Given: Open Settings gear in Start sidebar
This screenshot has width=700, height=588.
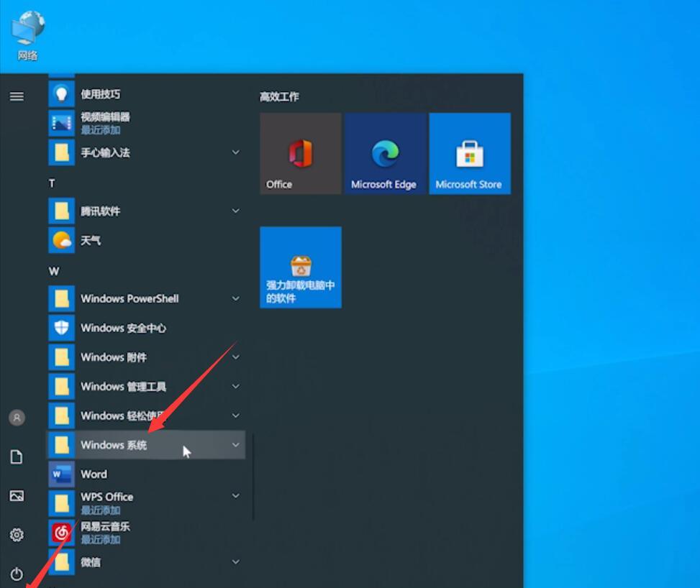Looking at the screenshot, I should point(17,535).
